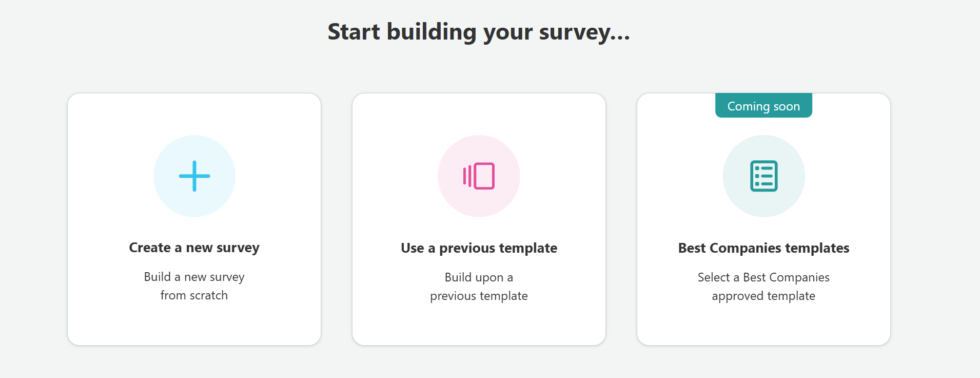
Task: Click 'Build a new survey from scratch' text
Action: coord(194,286)
